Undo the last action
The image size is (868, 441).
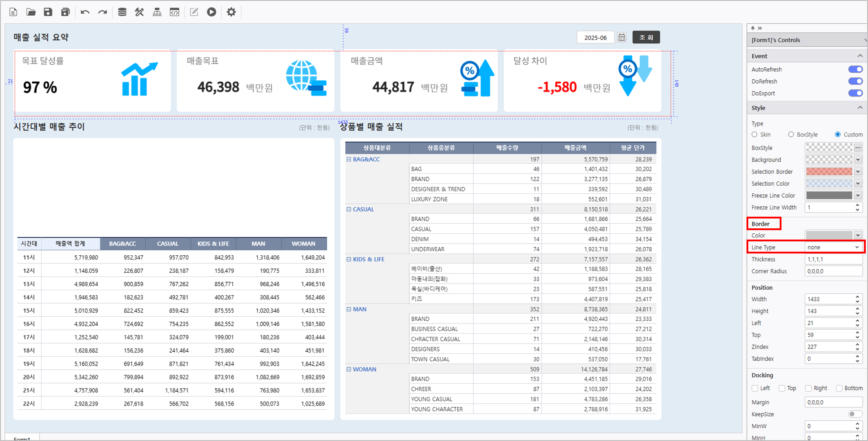85,12
